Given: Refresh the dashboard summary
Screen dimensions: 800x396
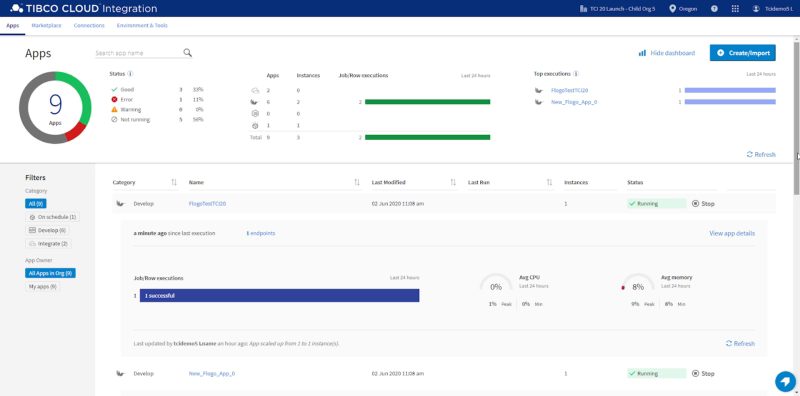Looking at the screenshot, I should click(x=761, y=154).
